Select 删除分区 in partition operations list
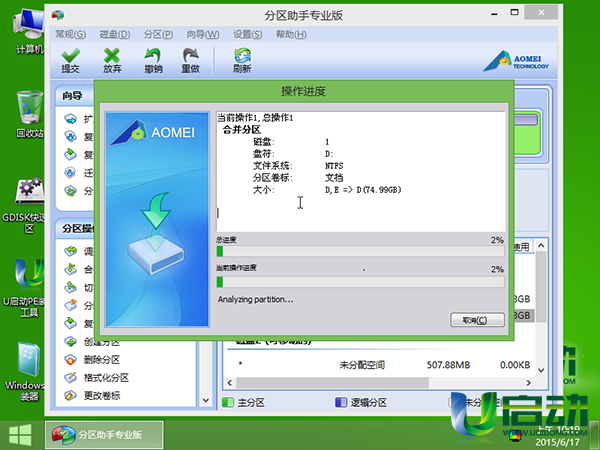This screenshot has width=600, height=450. 102,360
